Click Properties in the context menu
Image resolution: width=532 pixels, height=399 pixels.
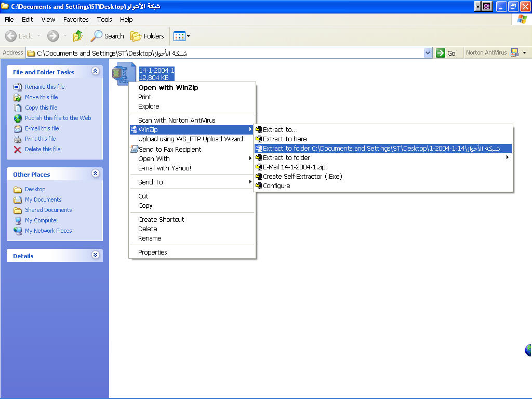[x=153, y=252]
